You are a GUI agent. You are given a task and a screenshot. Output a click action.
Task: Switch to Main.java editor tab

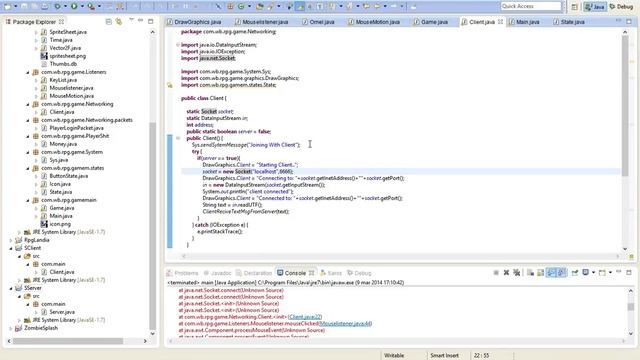click(524, 22)
